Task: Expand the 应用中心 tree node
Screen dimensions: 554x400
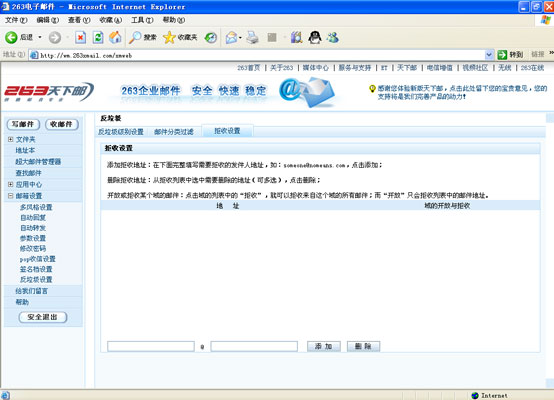Action: [x=10, y=184]
